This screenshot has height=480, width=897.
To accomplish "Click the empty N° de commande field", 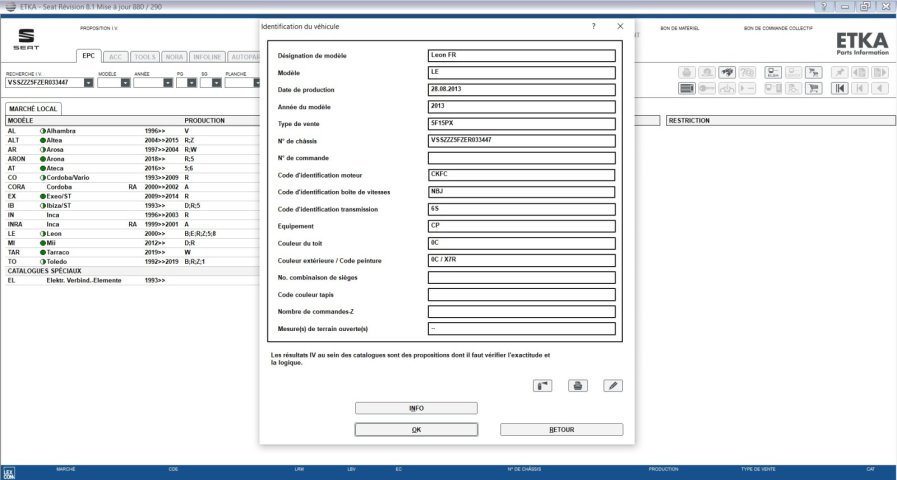I will point(522,158).
